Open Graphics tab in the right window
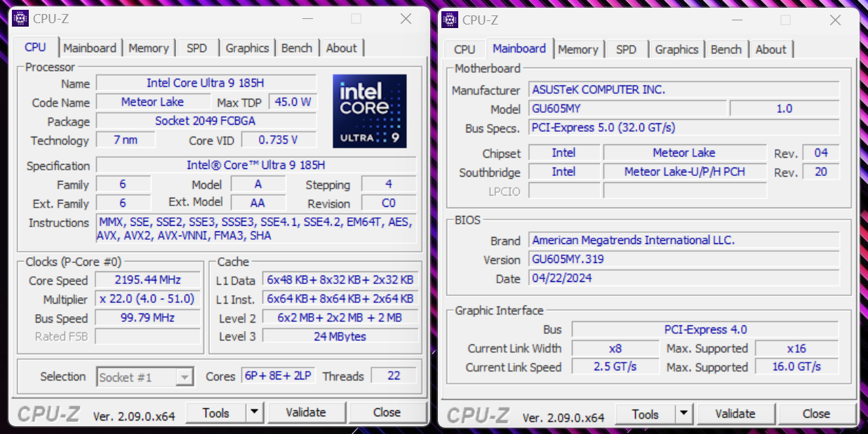 pyautogui.click(x=676, y=50)
